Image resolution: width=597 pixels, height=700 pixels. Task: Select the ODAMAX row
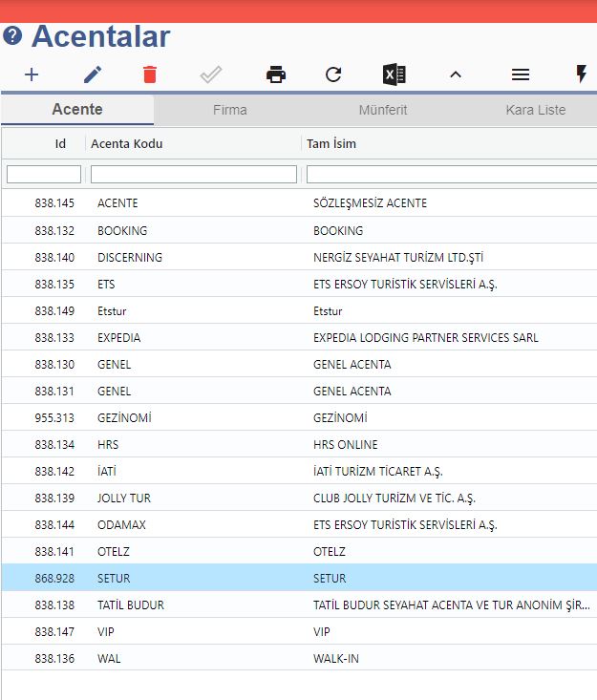click(299, 525)
